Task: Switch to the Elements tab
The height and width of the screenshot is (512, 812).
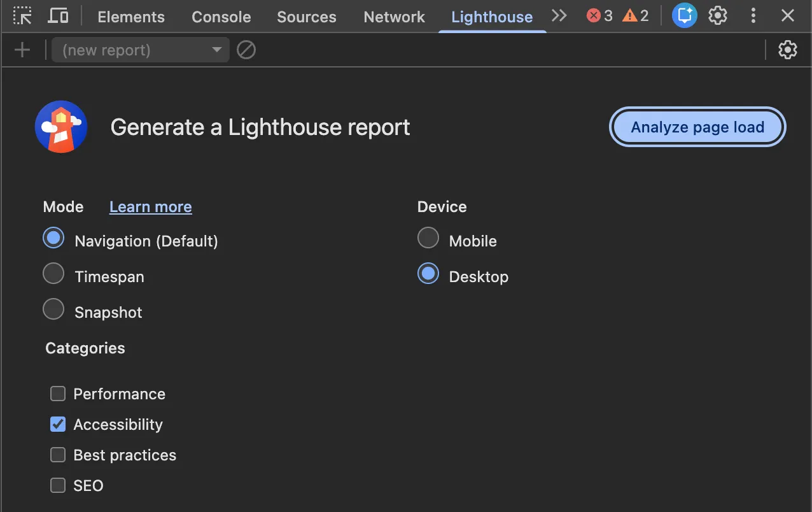Action: (x=131, y=17)
